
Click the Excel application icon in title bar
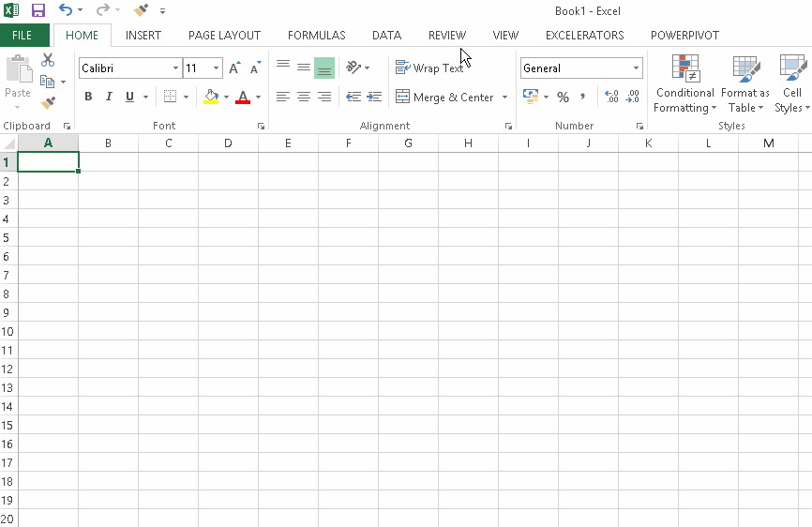point(11,9)
